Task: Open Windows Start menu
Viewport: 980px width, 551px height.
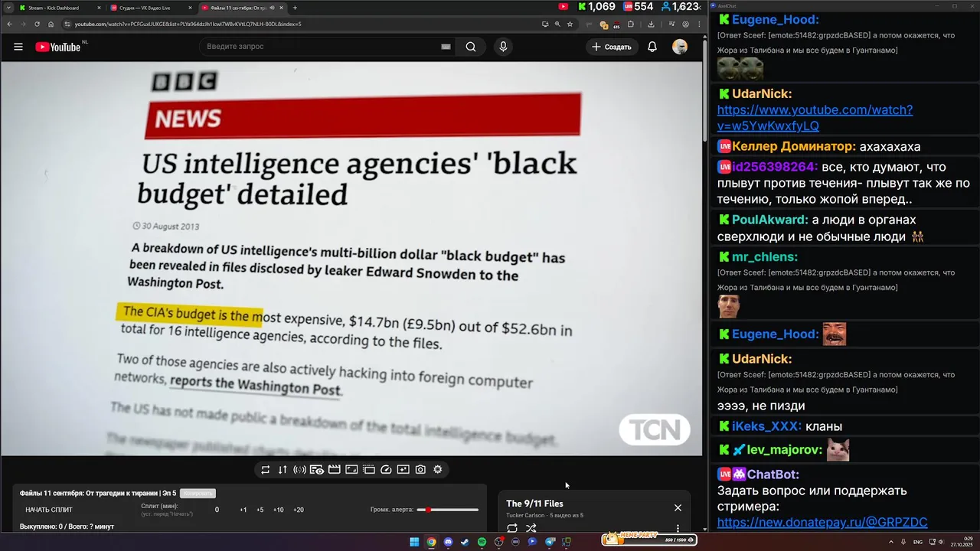Action: 414,542
